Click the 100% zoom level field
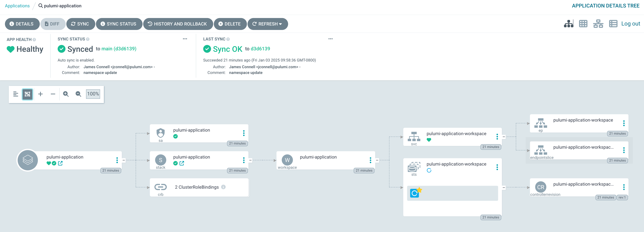The width and height of the screenshot is (644, 232). [x=93, y=94]
